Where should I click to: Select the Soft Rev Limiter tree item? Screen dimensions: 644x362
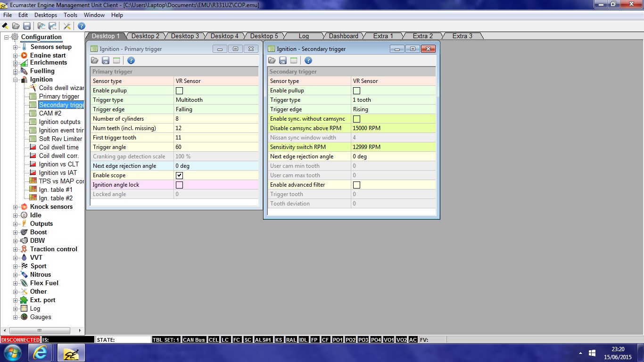(x=60, y=139)
